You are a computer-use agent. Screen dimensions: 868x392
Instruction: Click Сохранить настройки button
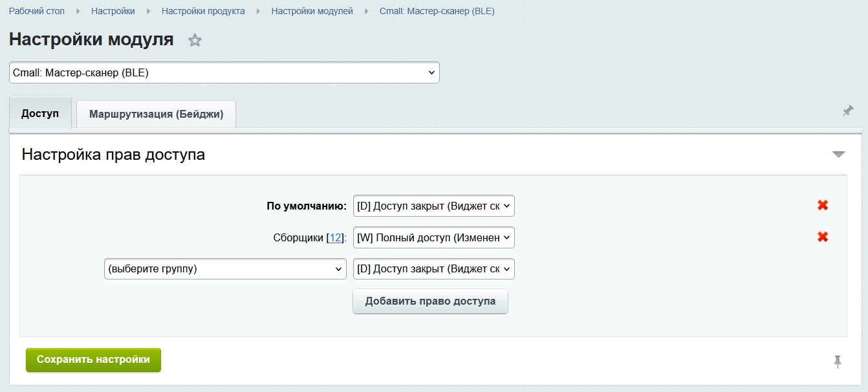pyautogui.click(x=93, y=360)
